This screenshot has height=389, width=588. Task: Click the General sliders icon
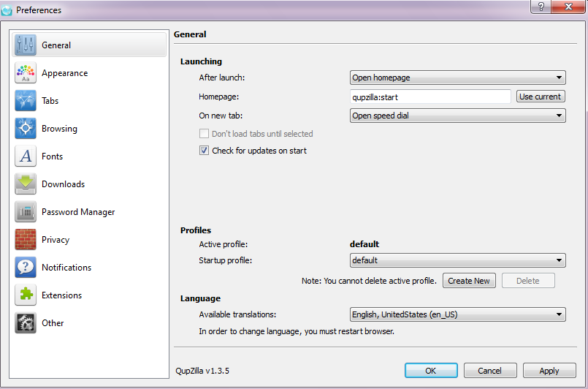(26, 45)
